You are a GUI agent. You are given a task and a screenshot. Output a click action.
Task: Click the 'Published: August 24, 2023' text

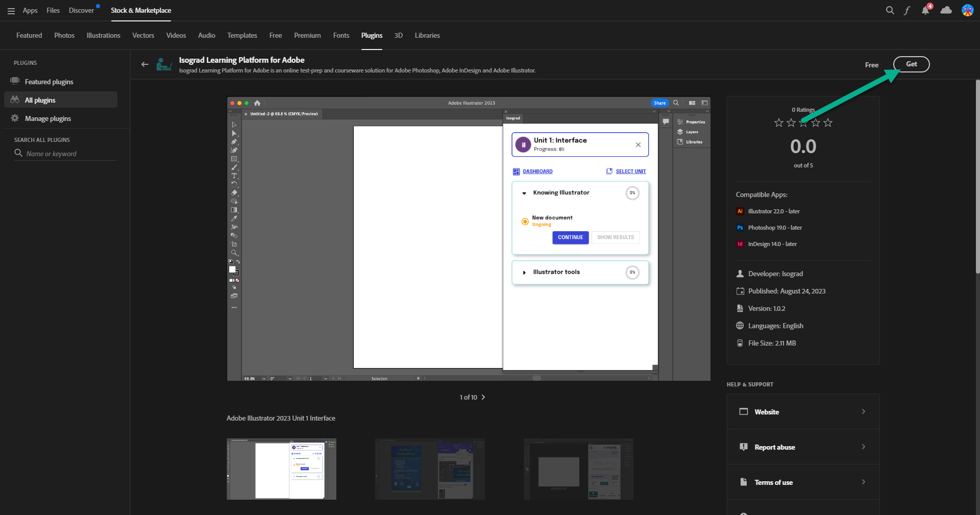[x=787, y=291]
